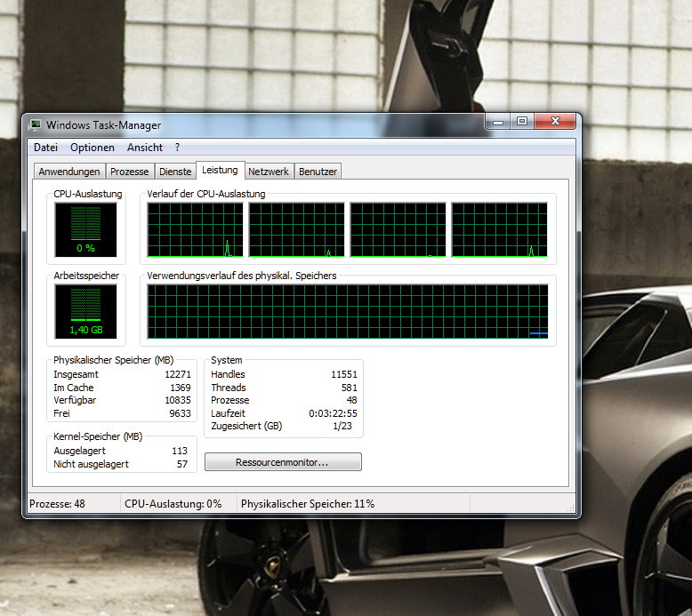Click the Verfügbar value 10835
This screenshot has height=616, width=692.
(x=178, y=400)
